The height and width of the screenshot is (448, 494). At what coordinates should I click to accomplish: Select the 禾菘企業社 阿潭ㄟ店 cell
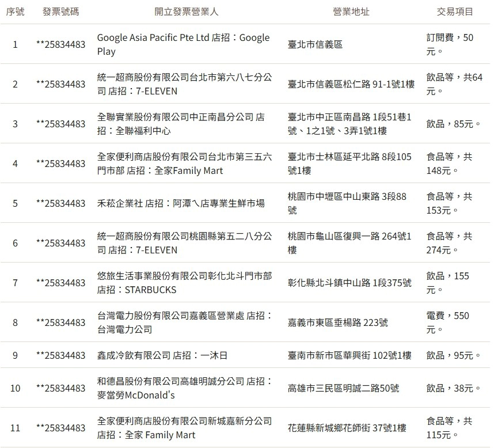click(x=181, y=203)
